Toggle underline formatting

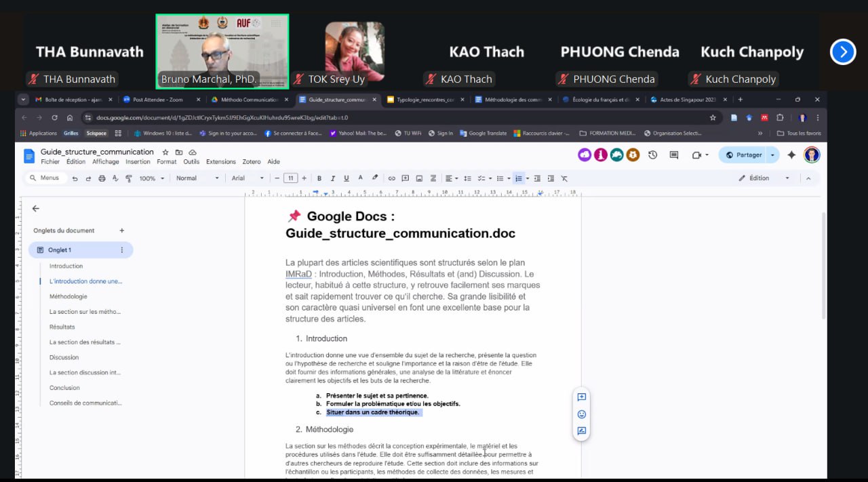point(347,178)
